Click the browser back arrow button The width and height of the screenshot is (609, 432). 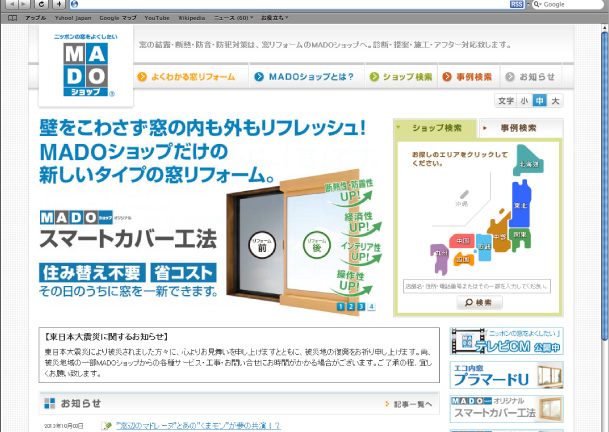11,5
